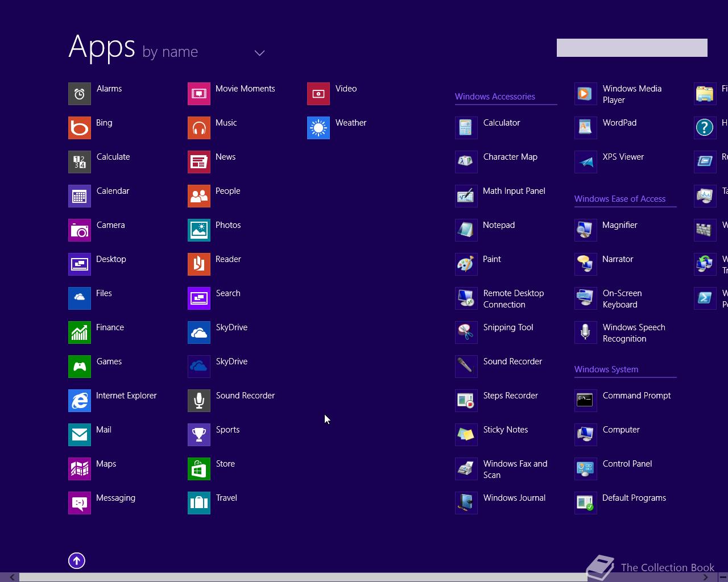Viewport: 728px width, 582px height.
Task: Launch the Maps app
Action: point(80,469)
